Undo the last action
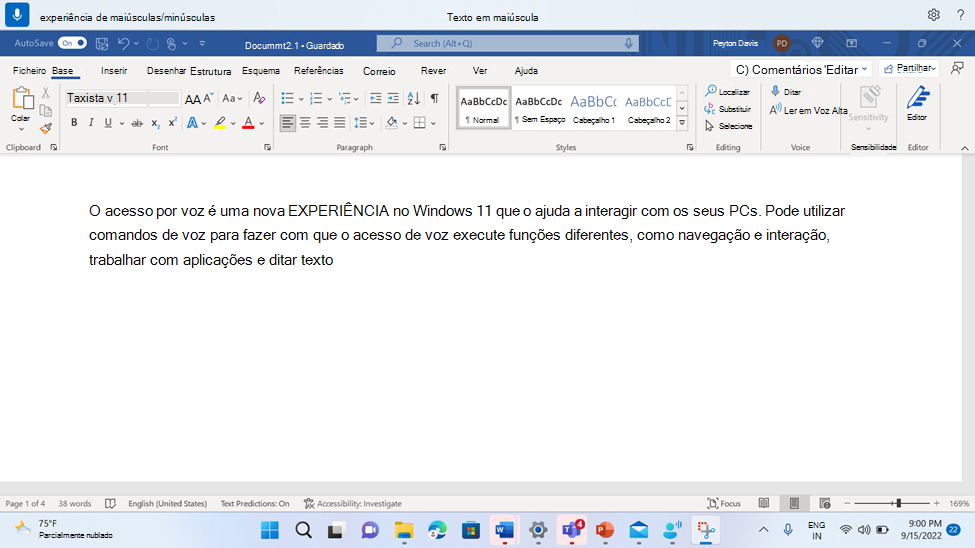The height and width of the screenshot is (548, 975). pyautogui.click(x=124, y=44)
